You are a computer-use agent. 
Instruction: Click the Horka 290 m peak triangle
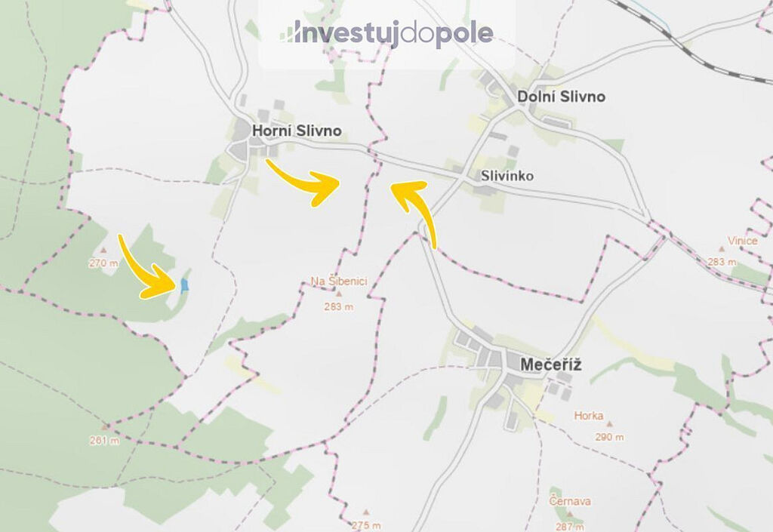point(610,423)
